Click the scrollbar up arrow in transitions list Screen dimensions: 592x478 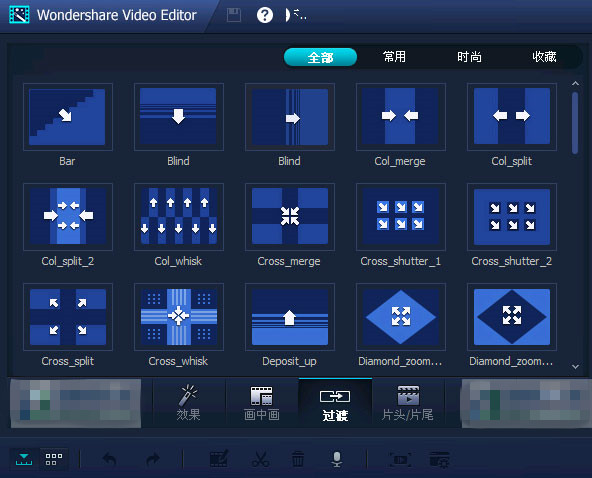click(x=575, y=83)
